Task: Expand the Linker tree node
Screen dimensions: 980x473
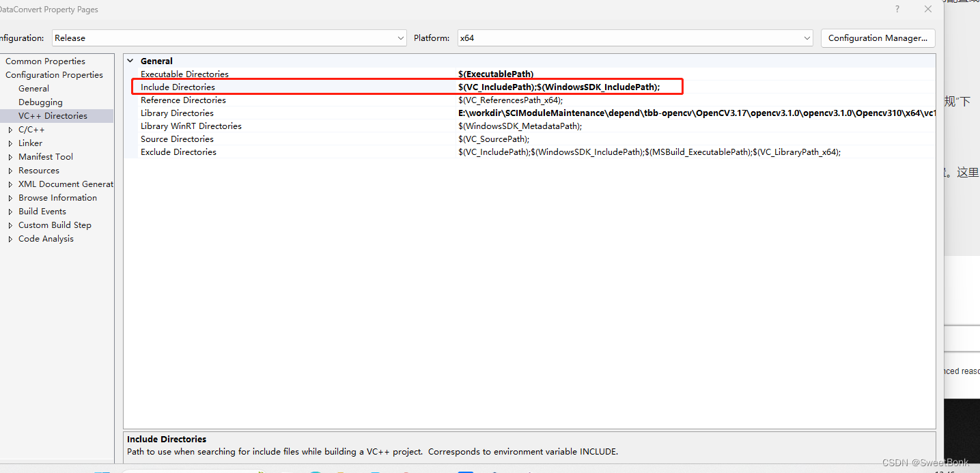Action: click(10, 143)
